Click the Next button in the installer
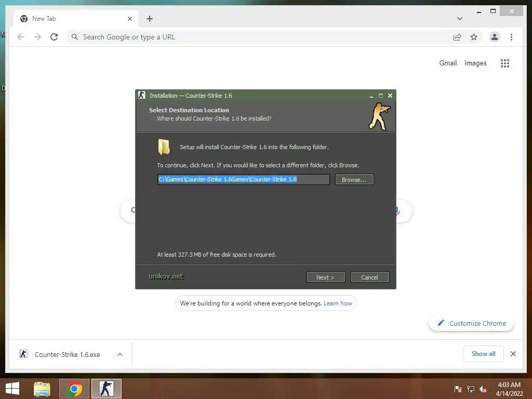 pyautogui.click(x=326, y=277)
